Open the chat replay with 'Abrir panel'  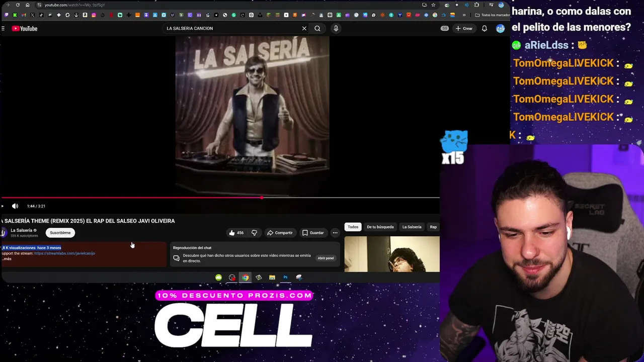(x=326, y=258)
